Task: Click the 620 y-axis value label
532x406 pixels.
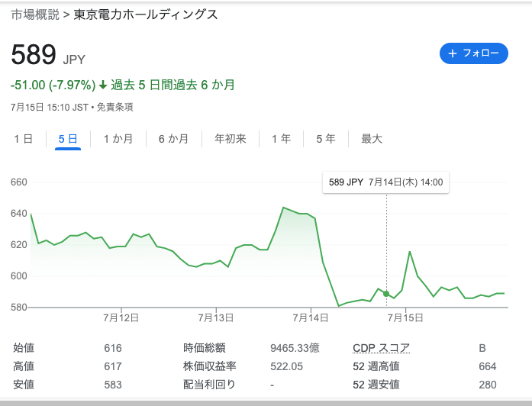Action: click(x=18, y=245)
